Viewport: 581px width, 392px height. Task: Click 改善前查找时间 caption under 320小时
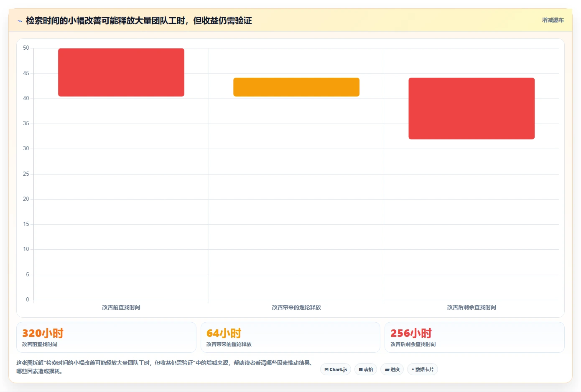click(x=40, y=344)
